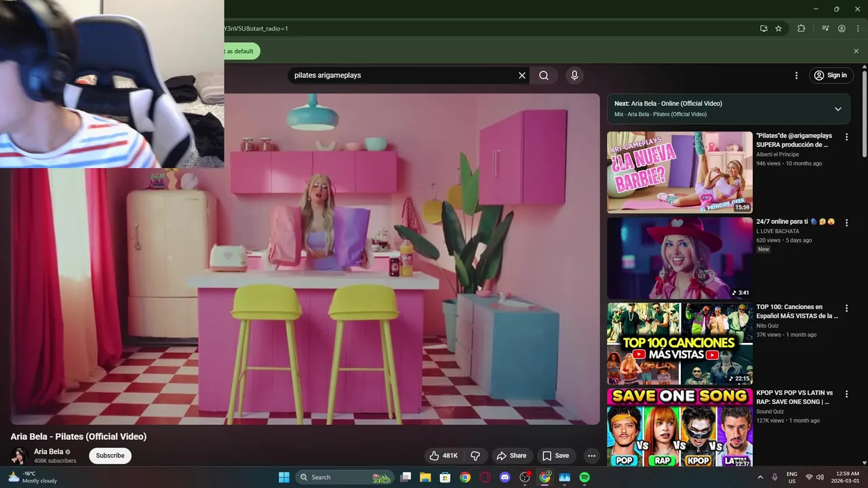This screenshot has width=868, height=488.
Task: Open the Windows Start menu
Action: click(284, 477)
